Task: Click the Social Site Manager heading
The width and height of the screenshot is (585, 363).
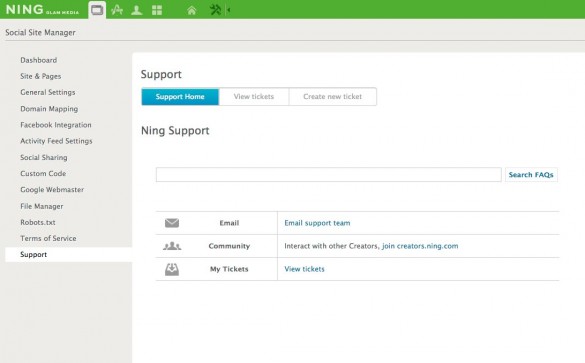Action: 40,32
